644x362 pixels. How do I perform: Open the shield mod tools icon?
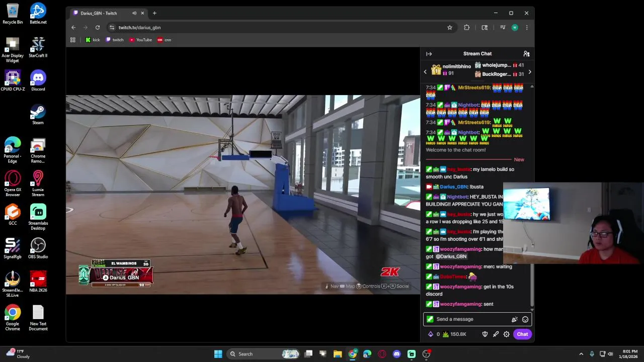coord(485,334)
